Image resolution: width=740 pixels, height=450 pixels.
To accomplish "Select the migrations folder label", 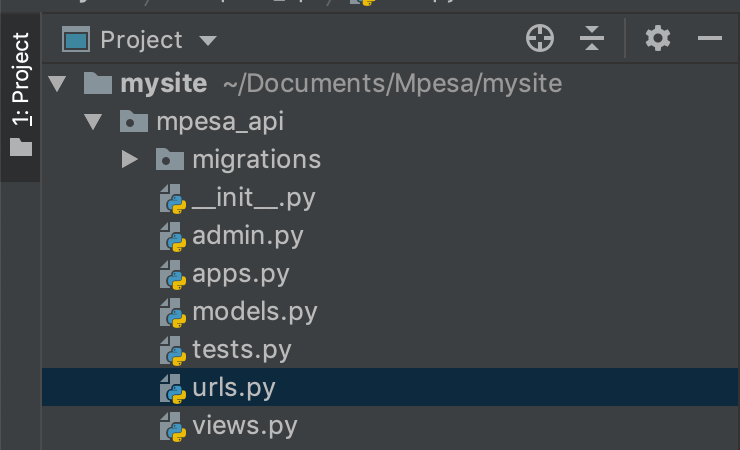I will [x=257, y=159].
